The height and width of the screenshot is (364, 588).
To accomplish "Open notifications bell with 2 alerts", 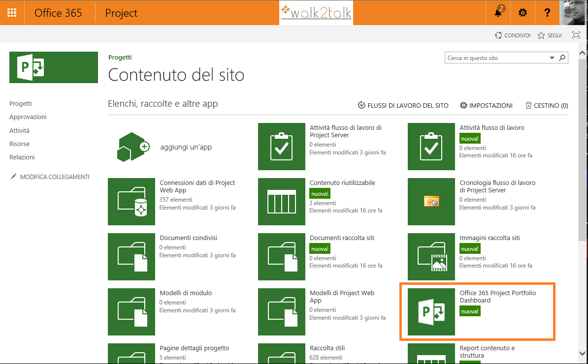I will (498, 13).
